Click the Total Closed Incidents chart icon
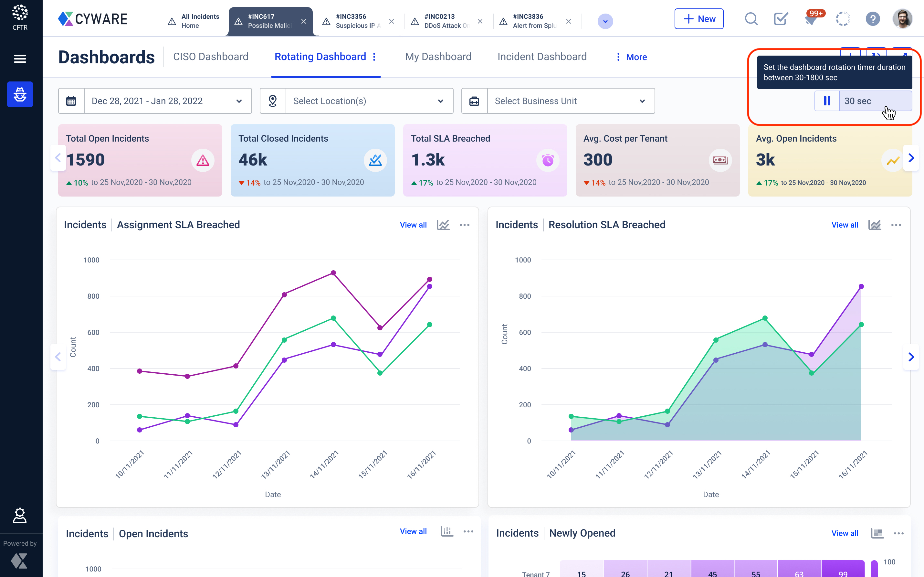 375,160
